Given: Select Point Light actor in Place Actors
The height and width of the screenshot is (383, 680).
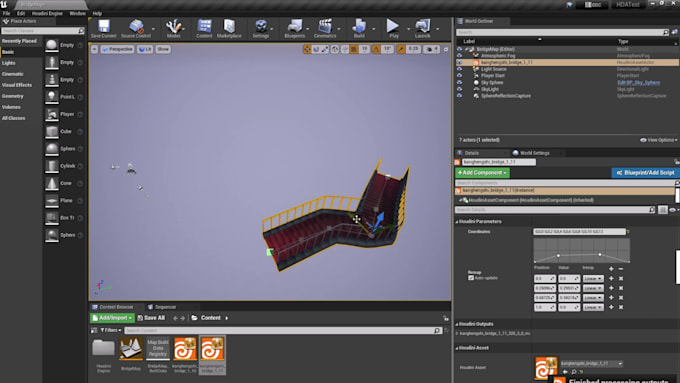Looking at the screenshot, I should point(64,97).
